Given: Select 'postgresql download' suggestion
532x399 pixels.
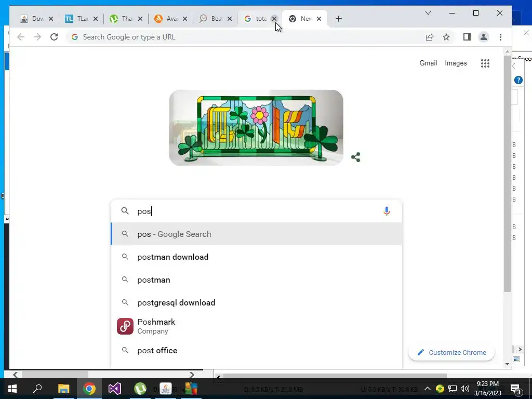Looking at the screenshot, I should tap(256, 303).
